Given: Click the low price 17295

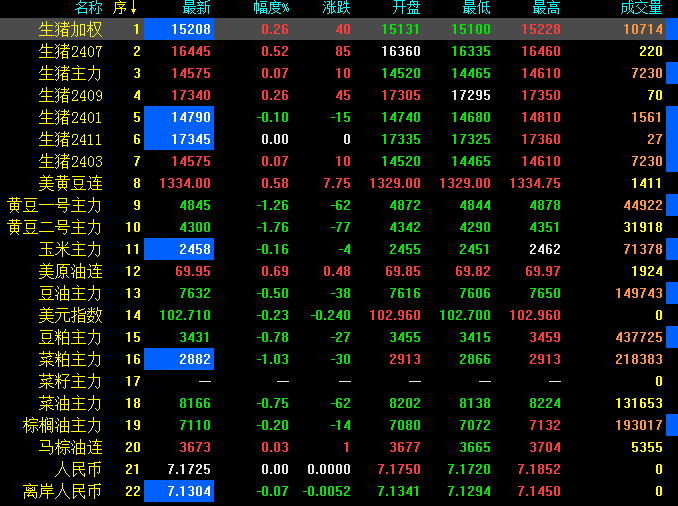Looking at the screenshot, I should 471,95.
